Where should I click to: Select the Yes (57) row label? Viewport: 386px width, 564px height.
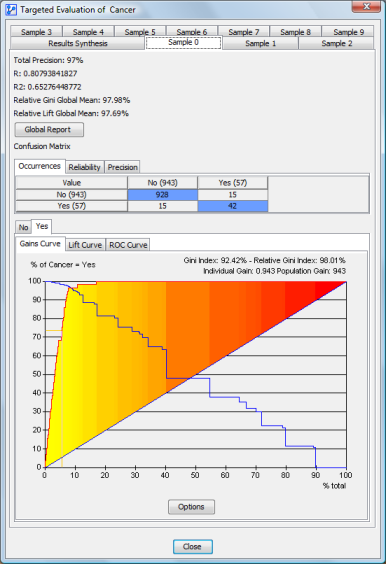point(72,206)
